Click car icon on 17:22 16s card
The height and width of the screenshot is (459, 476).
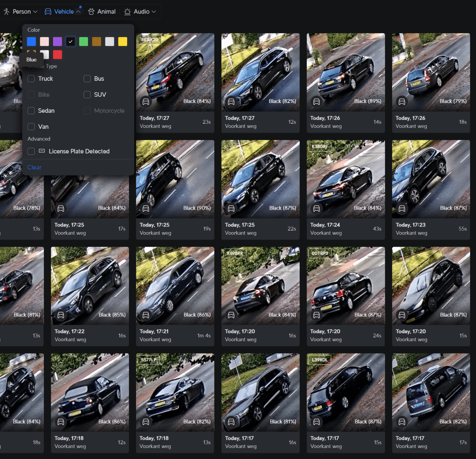coord(61,315)
